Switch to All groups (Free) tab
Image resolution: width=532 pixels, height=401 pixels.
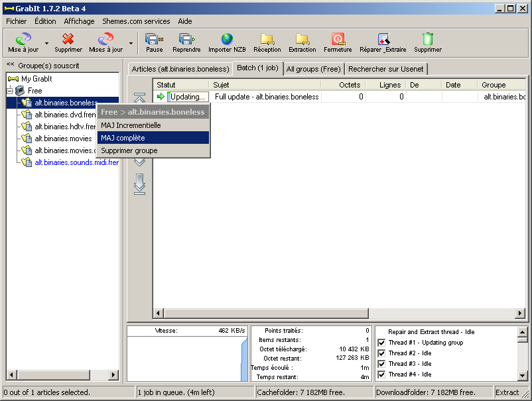(x=313, y=69)
